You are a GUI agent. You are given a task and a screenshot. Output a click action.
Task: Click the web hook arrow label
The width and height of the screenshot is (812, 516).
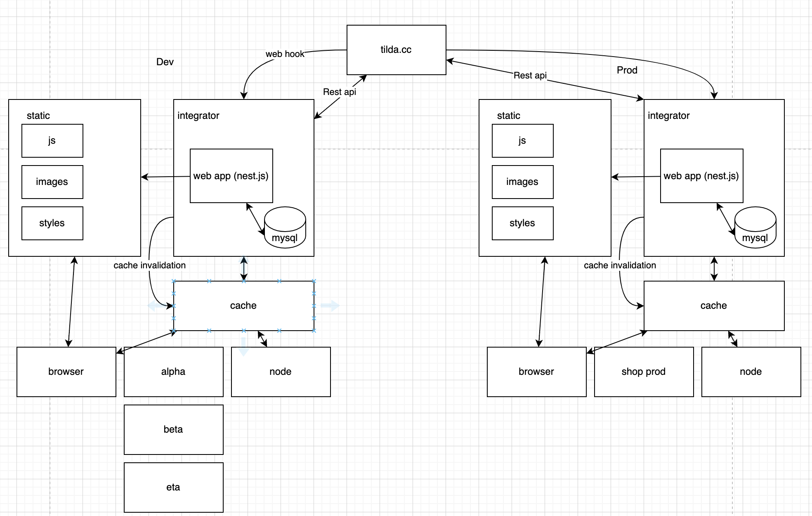(x=285, y=54)
